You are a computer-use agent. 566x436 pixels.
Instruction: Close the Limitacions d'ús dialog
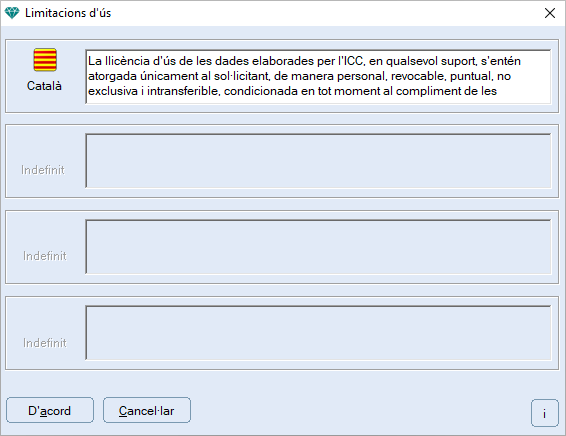click(550, 13)
